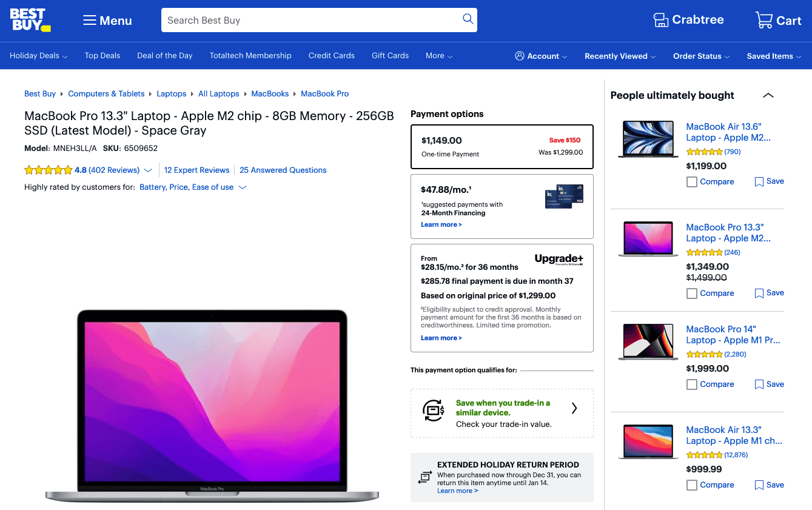This screenshot has height=510, width=812.
Task: Open the 24-Month Financing Learn more link
Action: [x=441, y=224]
